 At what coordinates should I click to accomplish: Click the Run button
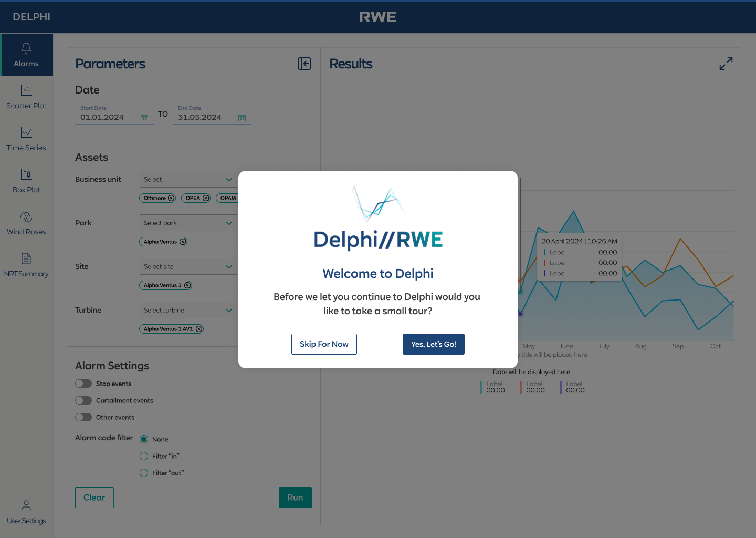tap(295, 498)
